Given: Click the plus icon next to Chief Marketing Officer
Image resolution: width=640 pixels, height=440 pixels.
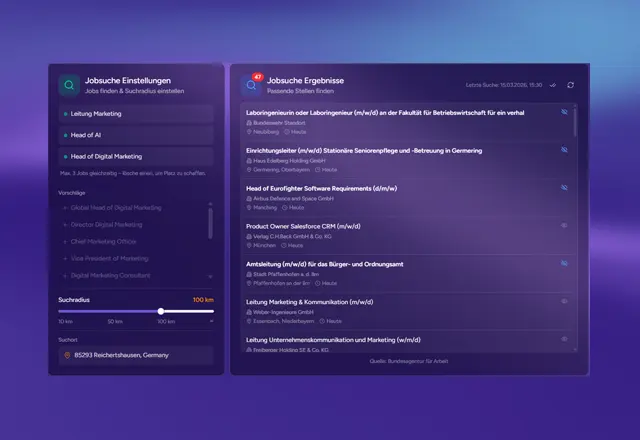Looking at the screenshot, I should [x=65, y=241].
